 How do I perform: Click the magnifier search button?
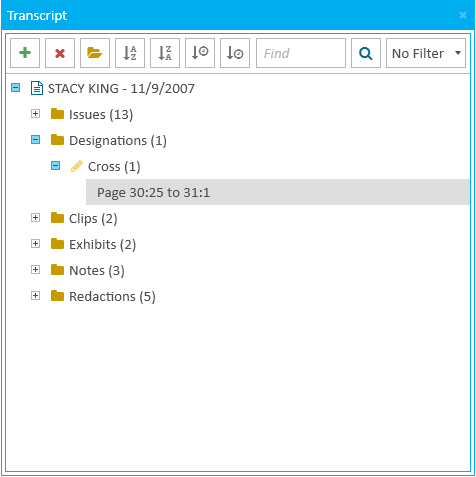click(366, 53)
